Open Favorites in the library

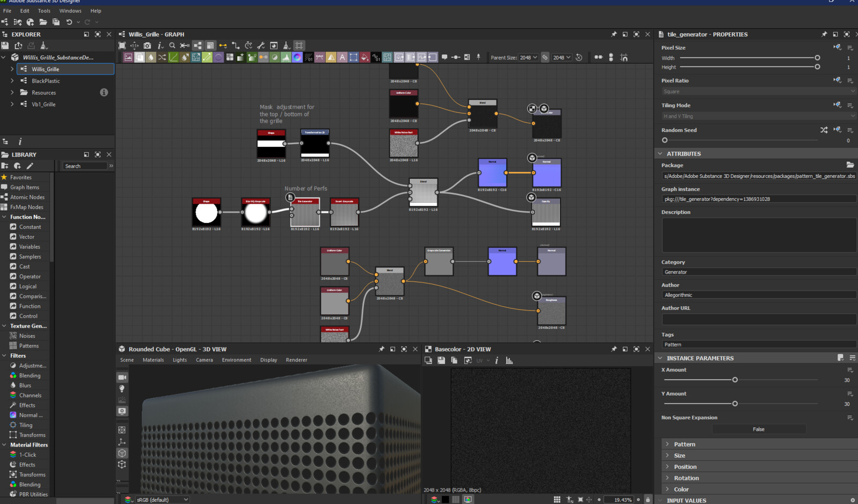20,177
